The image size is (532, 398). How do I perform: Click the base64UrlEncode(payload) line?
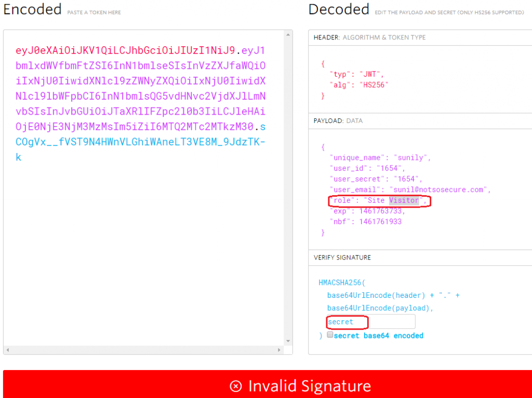380,308
